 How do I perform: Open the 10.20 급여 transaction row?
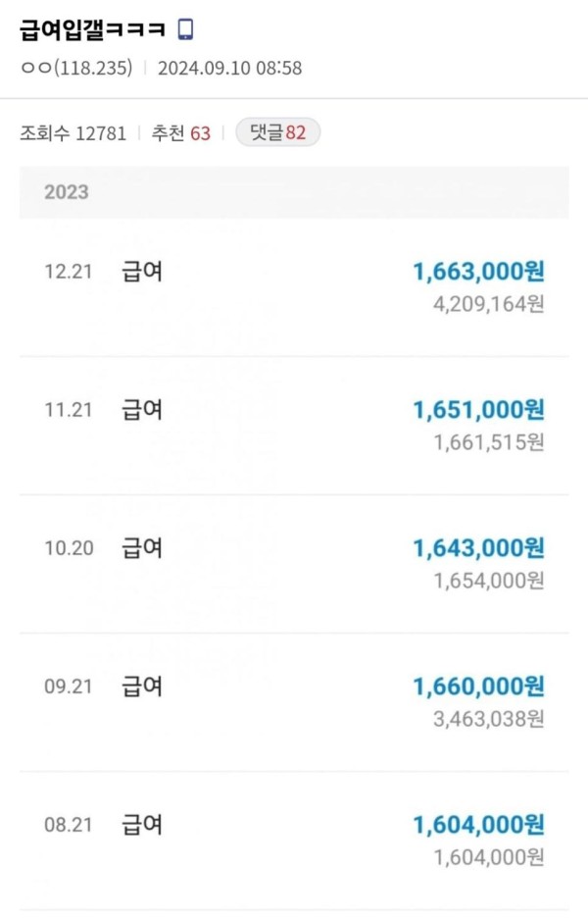(294, 564)
